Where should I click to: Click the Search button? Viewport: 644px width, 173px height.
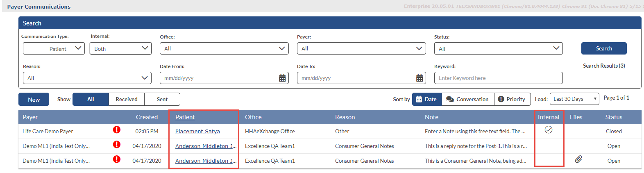click(x=604, y=48)
